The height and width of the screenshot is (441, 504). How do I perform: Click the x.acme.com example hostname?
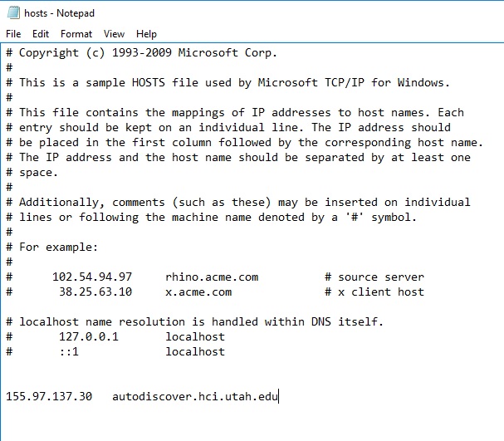coord(198,292)
